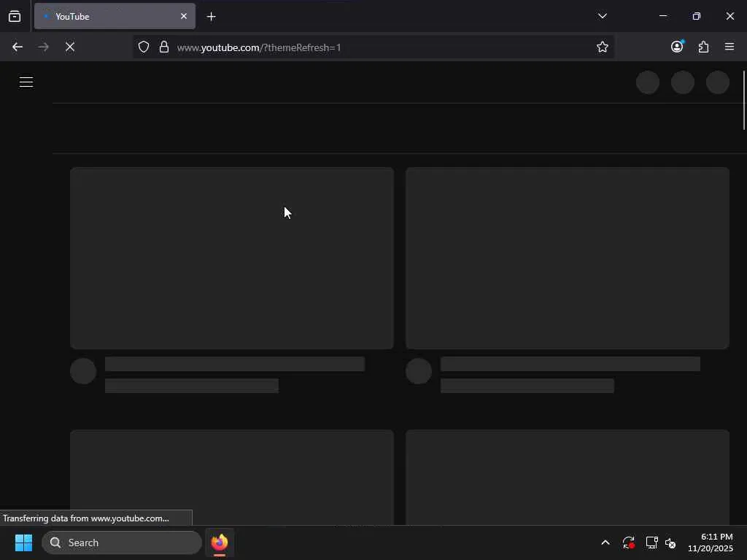The image size is (747, 560).
Task: Switch to the YouTube tab
Action: (115, 16)
